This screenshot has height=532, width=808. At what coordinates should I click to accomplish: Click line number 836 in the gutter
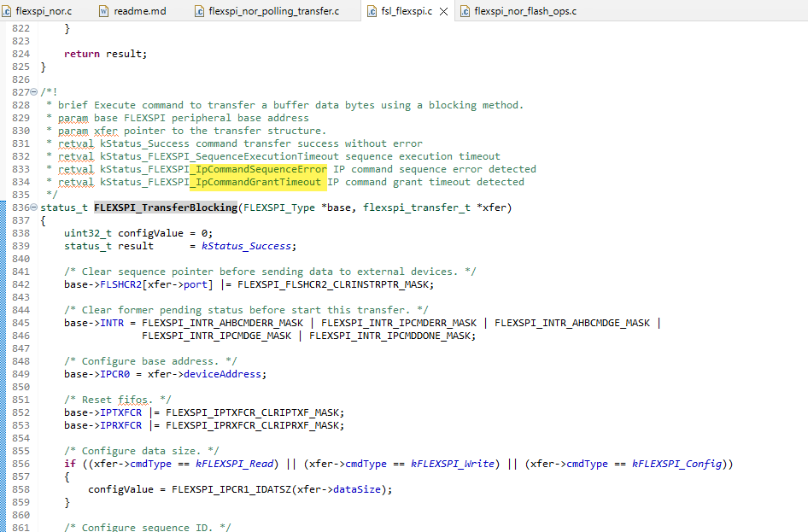[x=20, y=207]
